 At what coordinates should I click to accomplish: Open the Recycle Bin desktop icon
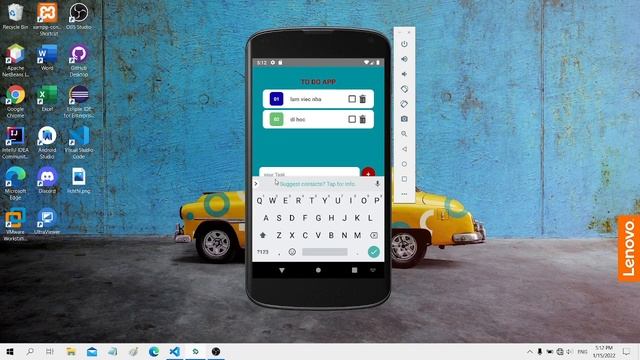coord(15,16)
